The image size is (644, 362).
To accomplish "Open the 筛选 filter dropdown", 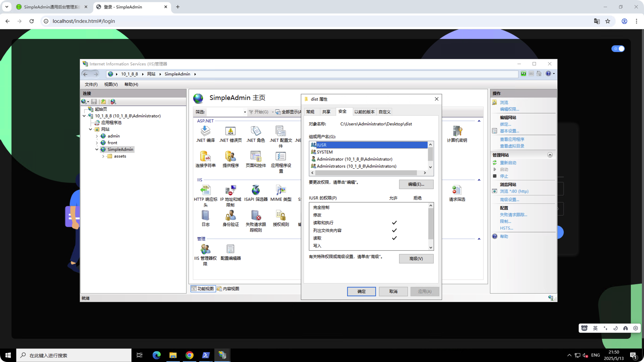I will 245,112.
